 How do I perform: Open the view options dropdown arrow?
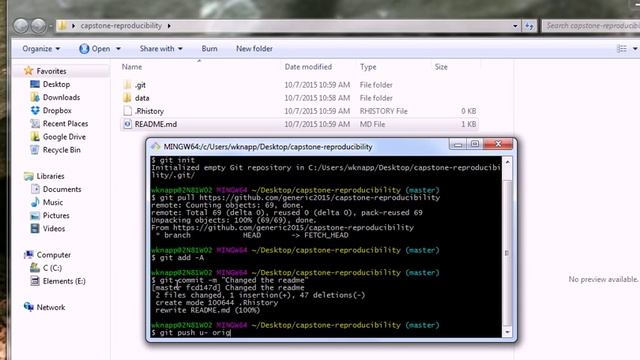635,49
